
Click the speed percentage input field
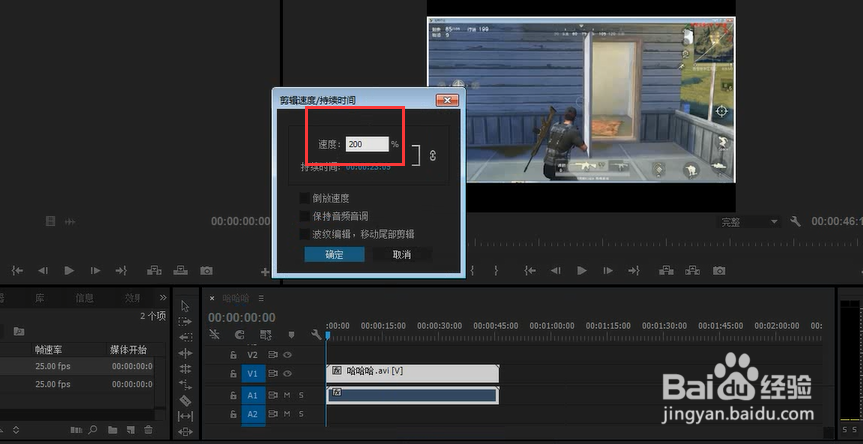[367, 144]
